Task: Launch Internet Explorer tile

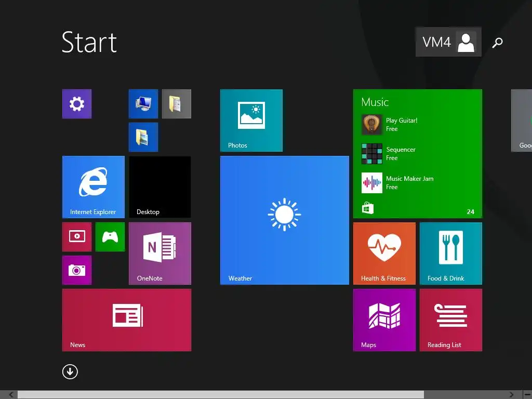Action: [x=94, y=187]
